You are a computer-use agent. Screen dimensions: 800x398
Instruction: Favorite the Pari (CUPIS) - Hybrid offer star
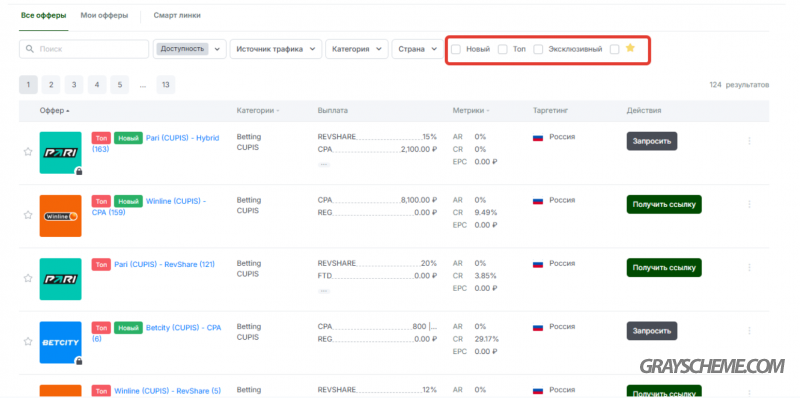coord(28,152)
